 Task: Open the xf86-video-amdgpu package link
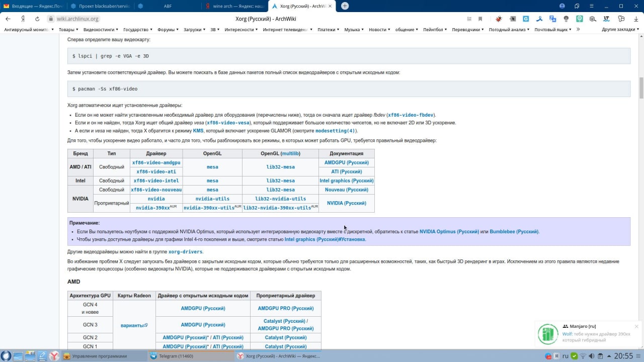156,162
